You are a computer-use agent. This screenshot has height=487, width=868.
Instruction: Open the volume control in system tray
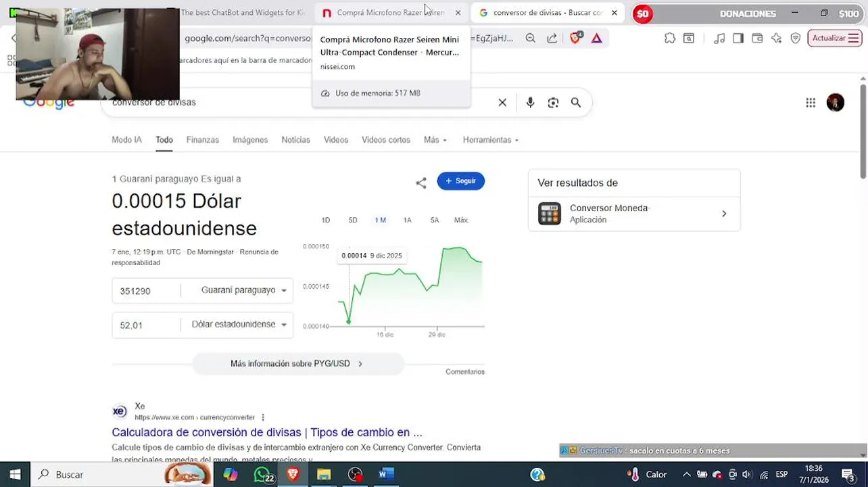(747, 475)
